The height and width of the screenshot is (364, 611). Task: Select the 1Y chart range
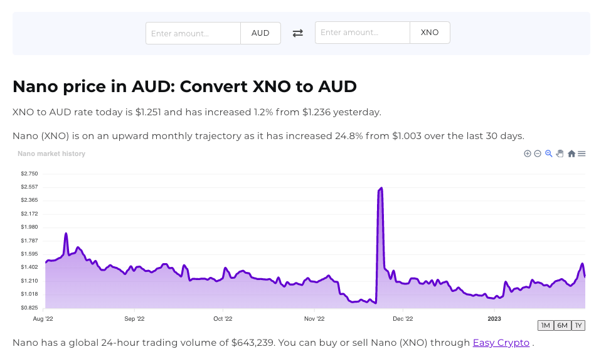578,325
